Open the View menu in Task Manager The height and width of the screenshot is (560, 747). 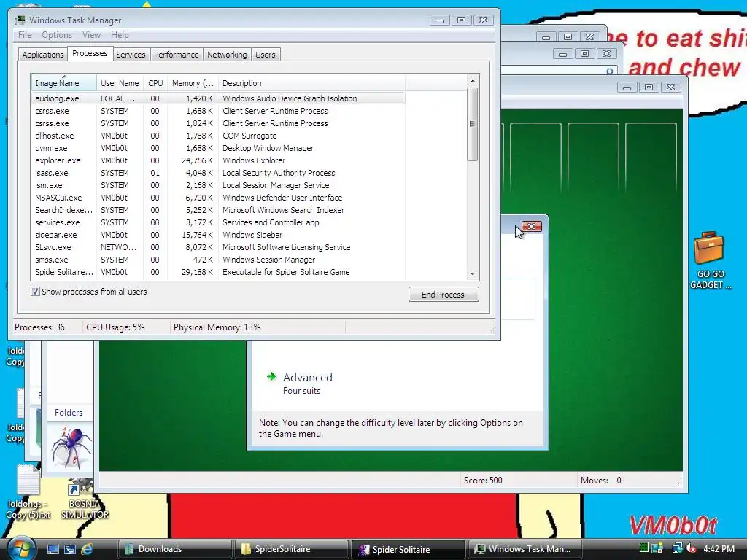[x=91, y=35]
